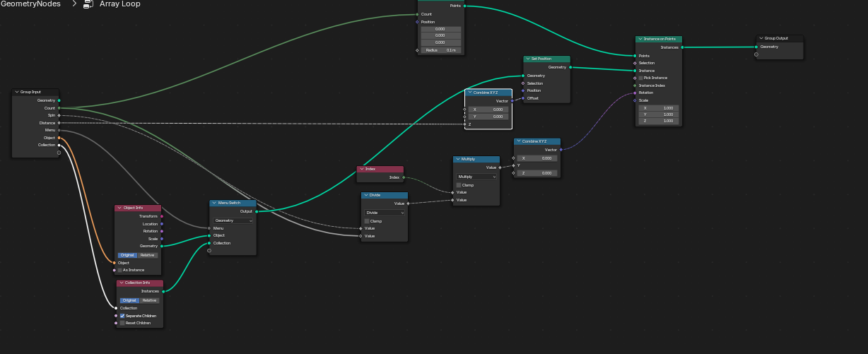Uncheck Separate Children in Collection Info
Screen dimensions: 868x354
[x=122, y=316]
